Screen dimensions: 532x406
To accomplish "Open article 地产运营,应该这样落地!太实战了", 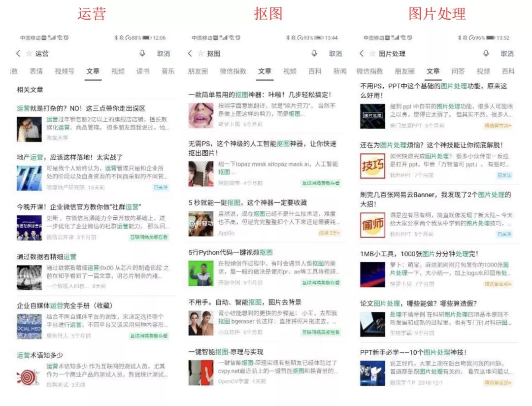I will [x=93, y=173].
